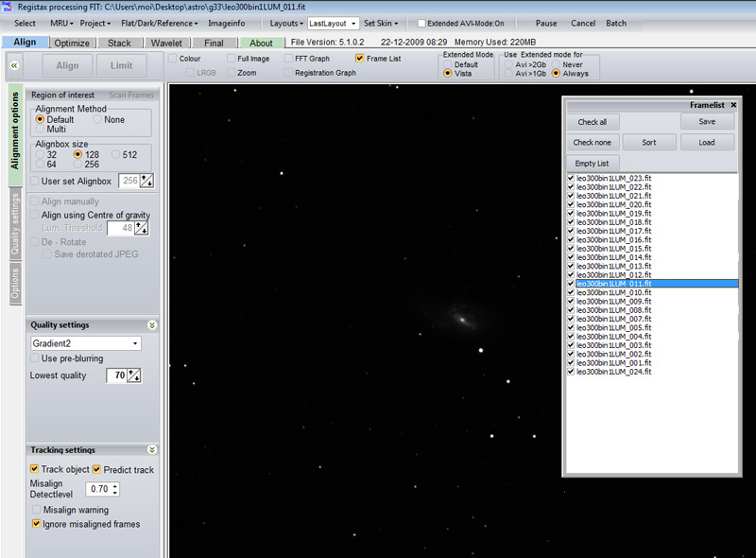Click the Lum. Threshold stepper arrows

coord(141,228)
